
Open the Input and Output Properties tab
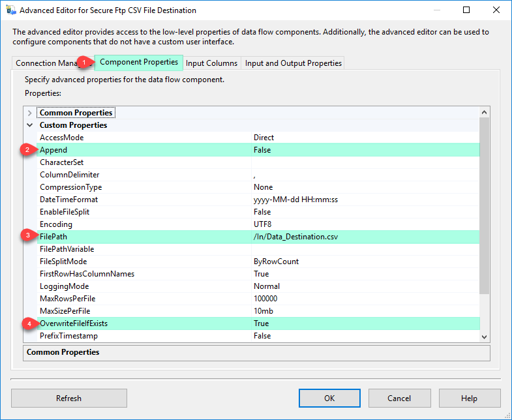(293, 63)
